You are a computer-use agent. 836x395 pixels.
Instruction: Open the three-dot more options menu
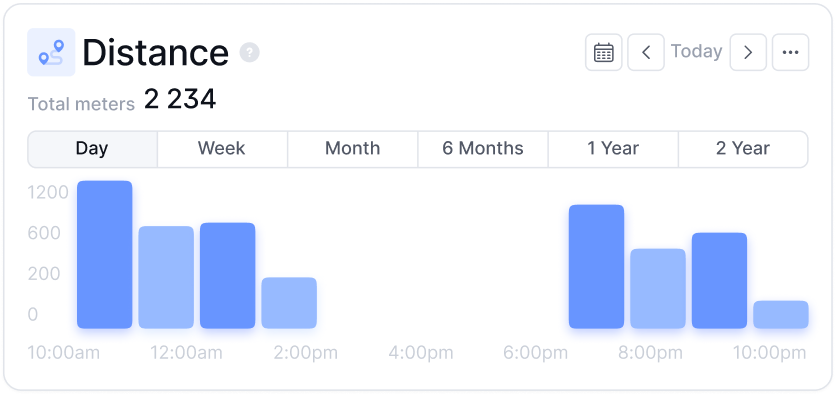pos(790,52)
